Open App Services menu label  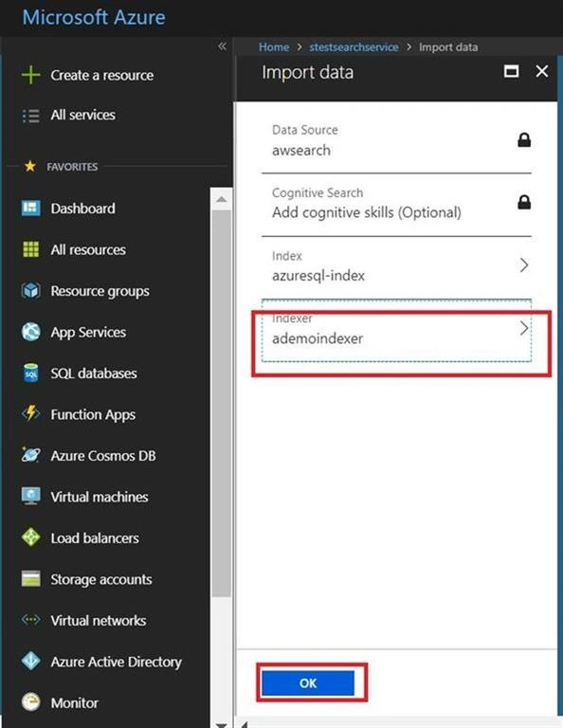coord(88,333)
